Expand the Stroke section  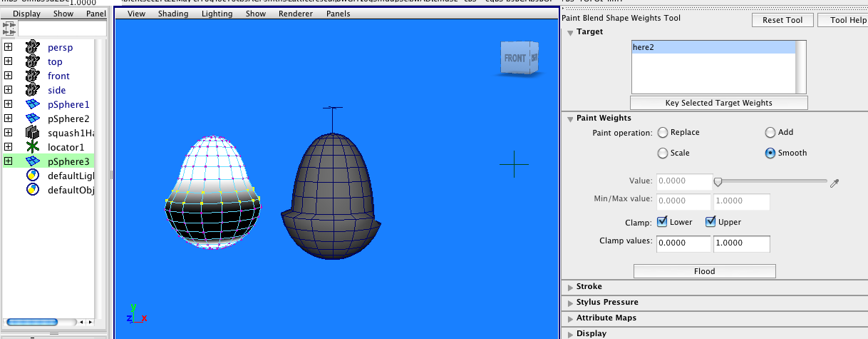click(570, 287)
